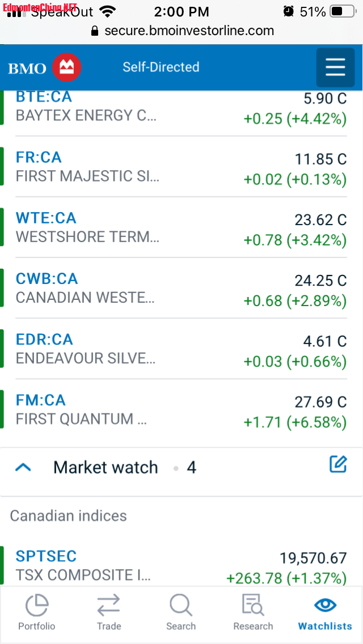
Task: Collapse the Market watch section
Action: click(23, 468)
